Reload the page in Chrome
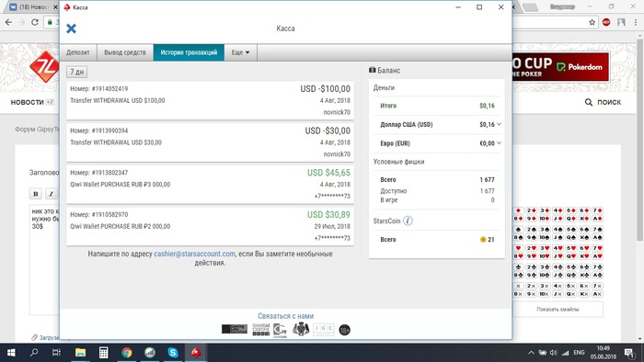The height and width of the screenshot is (362, 644). tap(35, 22)
